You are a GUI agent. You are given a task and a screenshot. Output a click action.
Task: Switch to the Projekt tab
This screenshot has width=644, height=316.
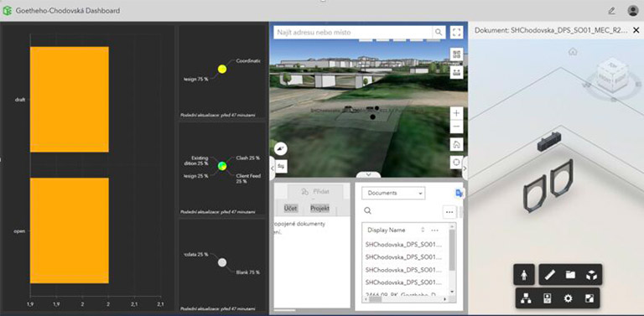pos(319,208)
